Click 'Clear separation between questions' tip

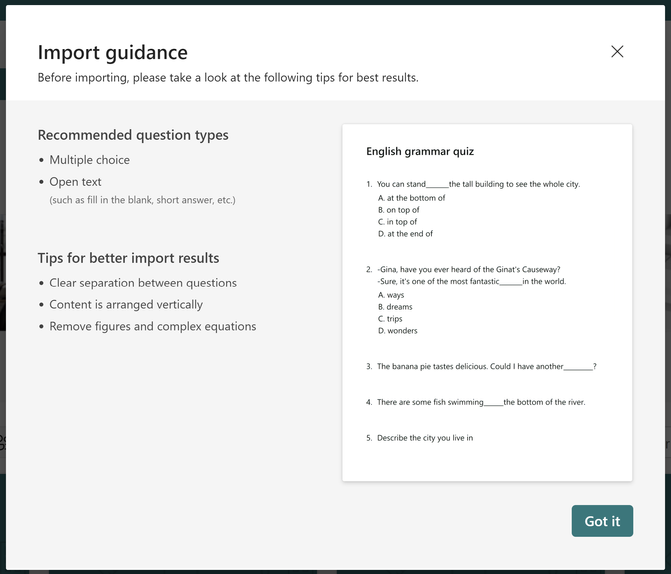143,283
